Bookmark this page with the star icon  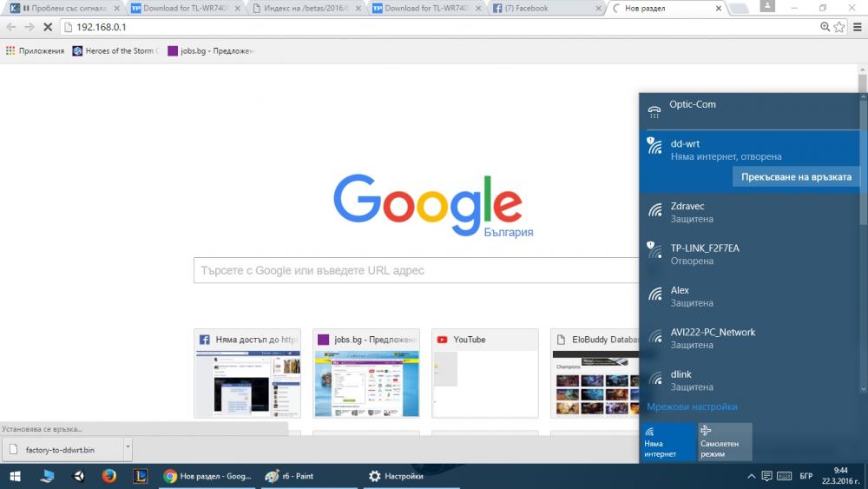[x=839, y=27]
